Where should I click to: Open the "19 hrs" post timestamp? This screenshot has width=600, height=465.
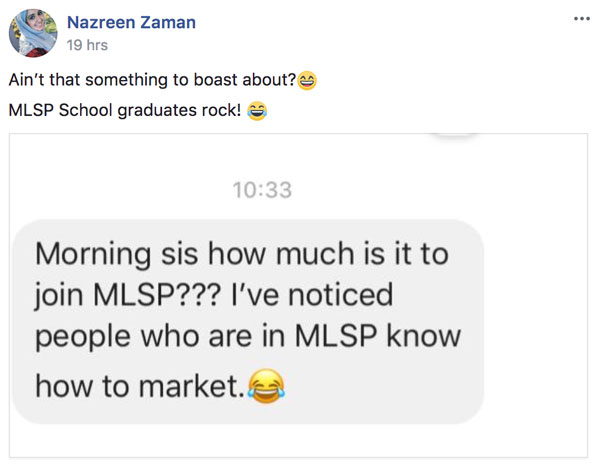(87, 45)
